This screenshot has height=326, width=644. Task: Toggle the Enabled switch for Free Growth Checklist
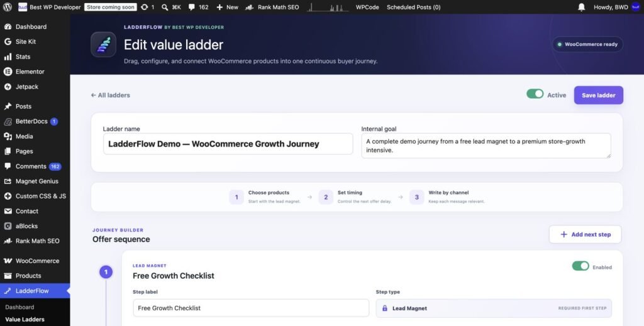click(x=580, y=266)
